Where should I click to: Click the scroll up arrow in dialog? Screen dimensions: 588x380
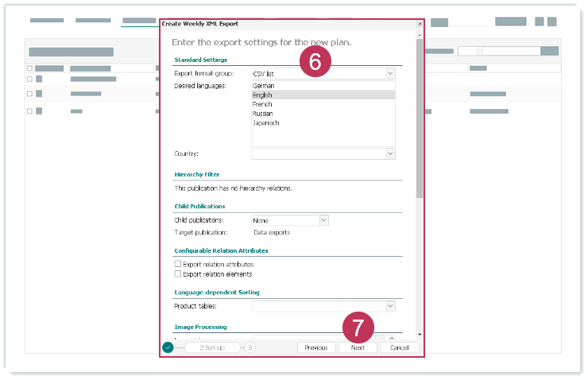click(420, 35)
